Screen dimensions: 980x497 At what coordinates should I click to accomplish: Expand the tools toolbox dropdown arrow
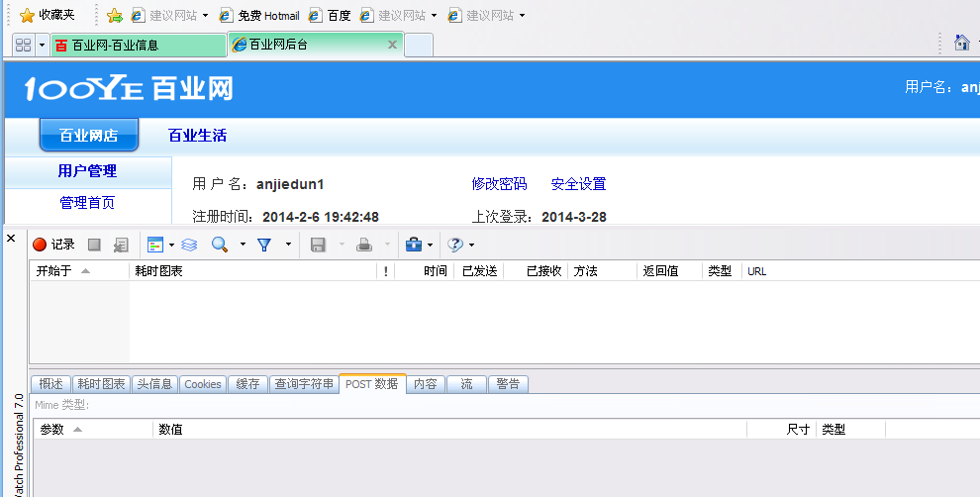click(x=430, y=246)
